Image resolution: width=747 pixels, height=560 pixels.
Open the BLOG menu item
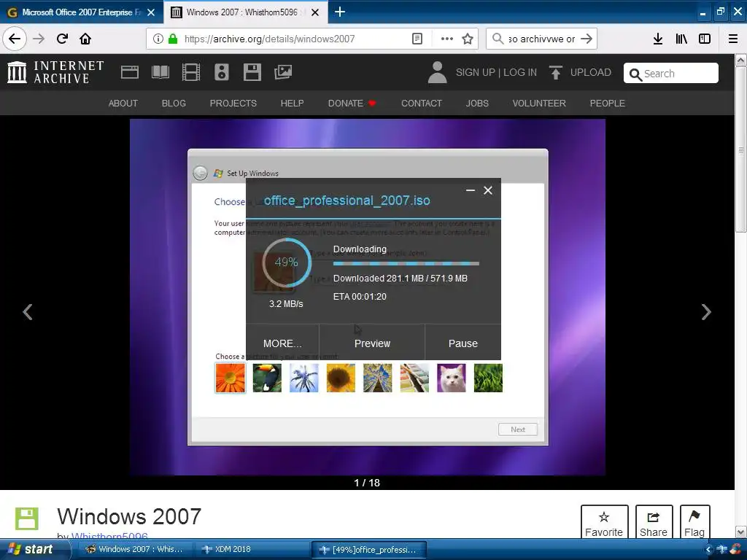[x=174, y=104]
